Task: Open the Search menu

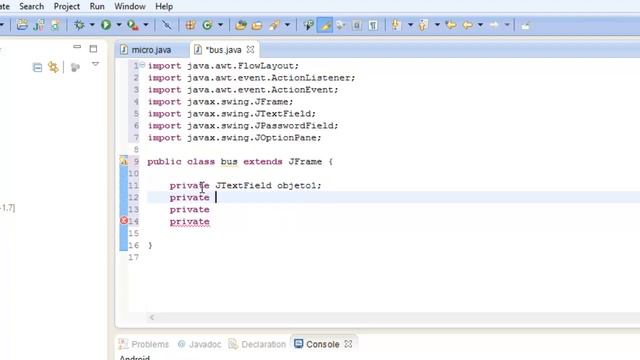Action: tap(31, 7)
